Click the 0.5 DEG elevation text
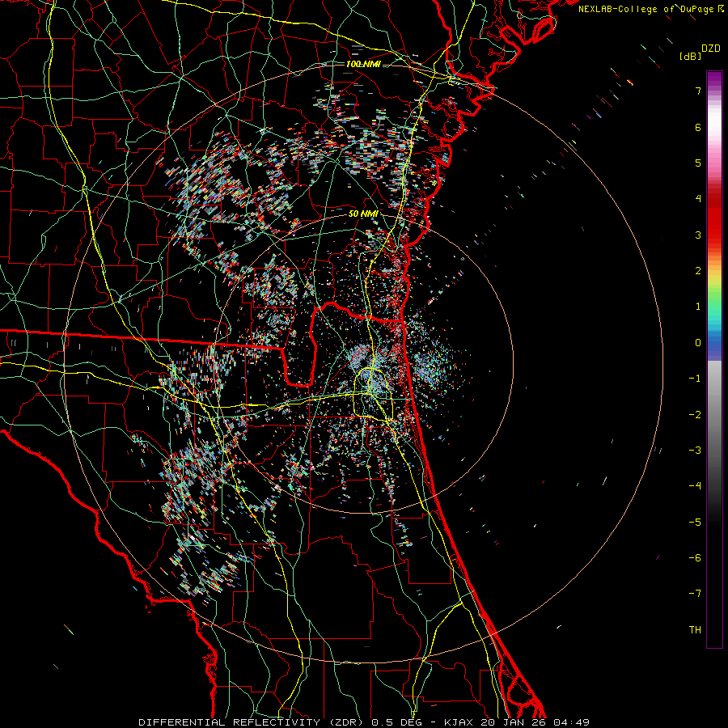The height and width of the screenshot is (728, 728). (x=396, y=722)
